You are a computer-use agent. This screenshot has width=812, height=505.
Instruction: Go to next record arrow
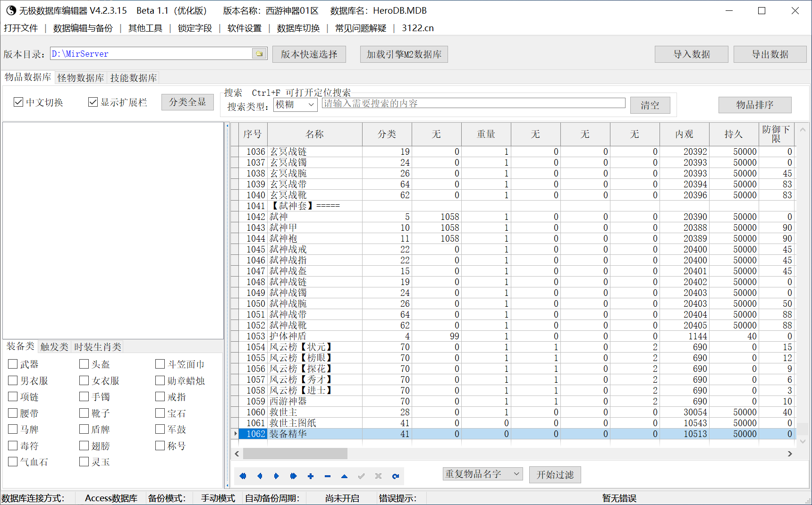tap(277, 476)
